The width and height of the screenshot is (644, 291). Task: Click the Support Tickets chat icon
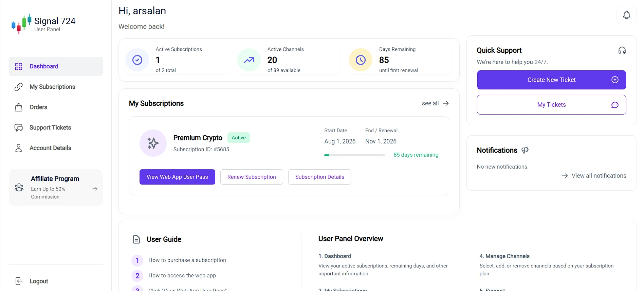click(x=19, y=127)
